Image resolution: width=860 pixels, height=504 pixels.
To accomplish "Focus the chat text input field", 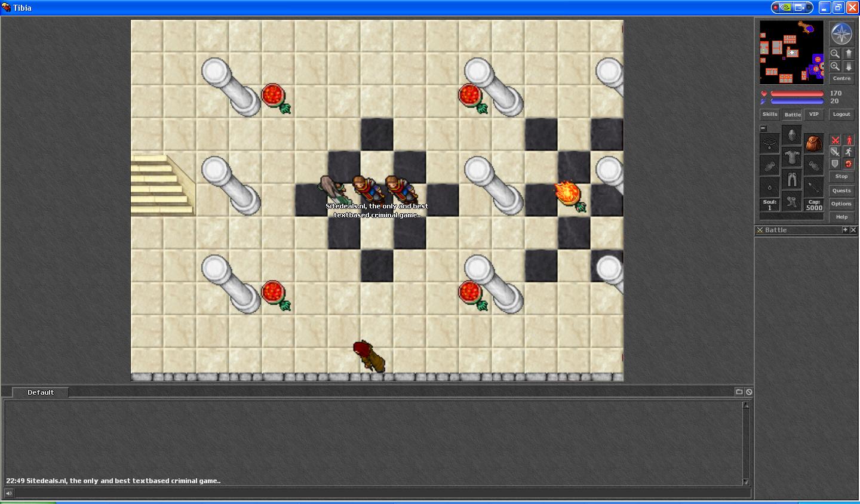I will (x=382, y=493).
